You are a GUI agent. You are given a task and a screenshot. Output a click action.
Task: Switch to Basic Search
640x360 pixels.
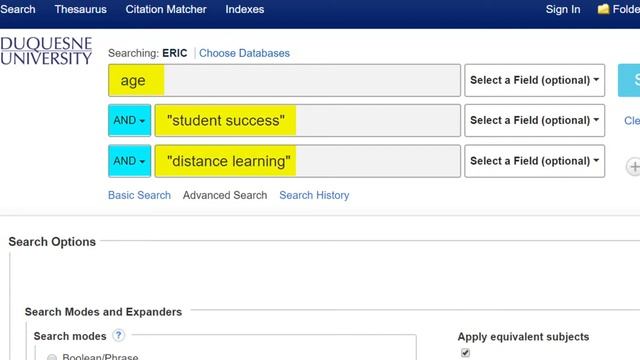coord(139,195)
